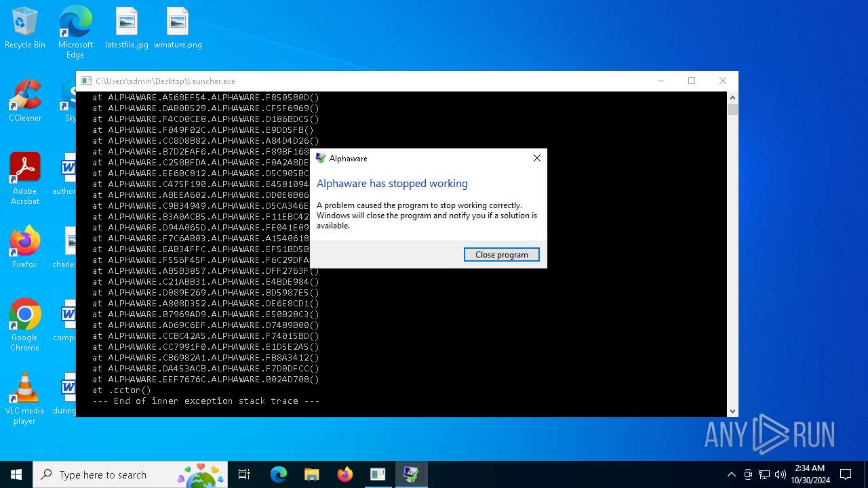The width and height of the screenshot is (868, 488).
Task: Open the Recycle Bin desktop icon
Action: (x=25, y=28)
